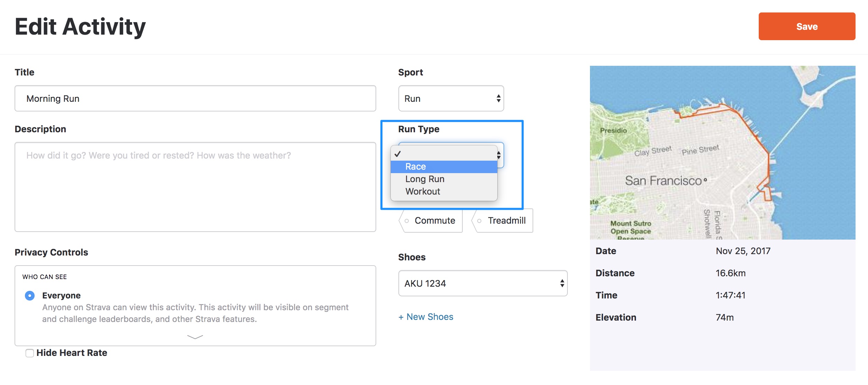Open the Sport type dropdown
This screenshot has height=385, width=868.
tap(450, 98)
